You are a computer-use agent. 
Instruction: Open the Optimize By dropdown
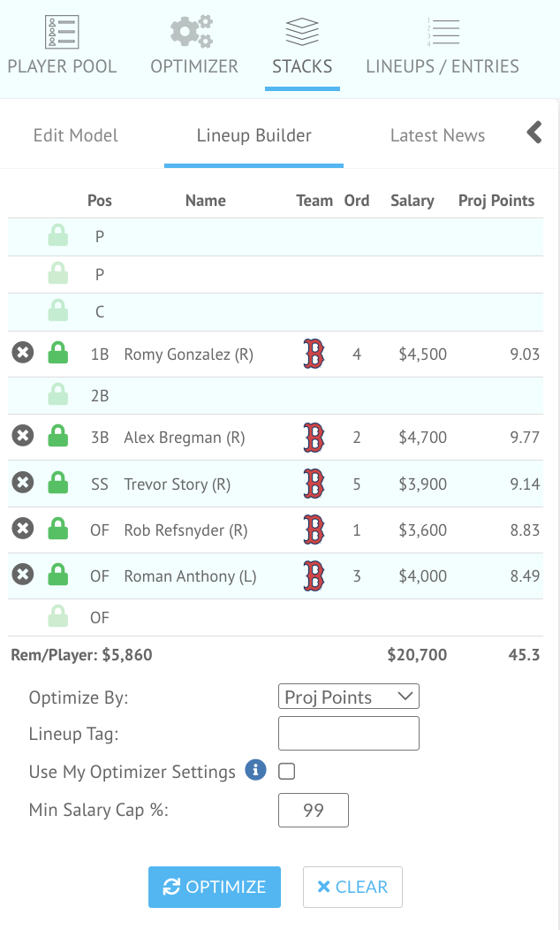(x=348, y=697)
